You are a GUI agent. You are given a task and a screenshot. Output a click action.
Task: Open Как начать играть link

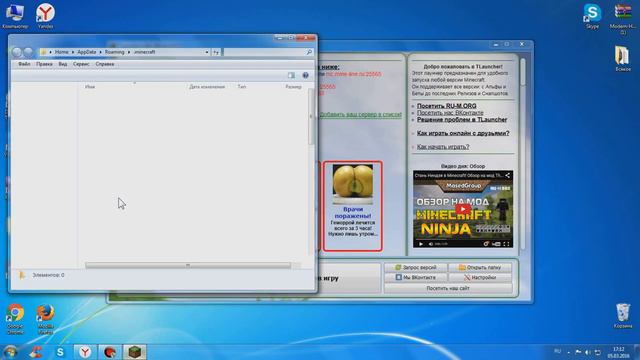coord(443,147)
